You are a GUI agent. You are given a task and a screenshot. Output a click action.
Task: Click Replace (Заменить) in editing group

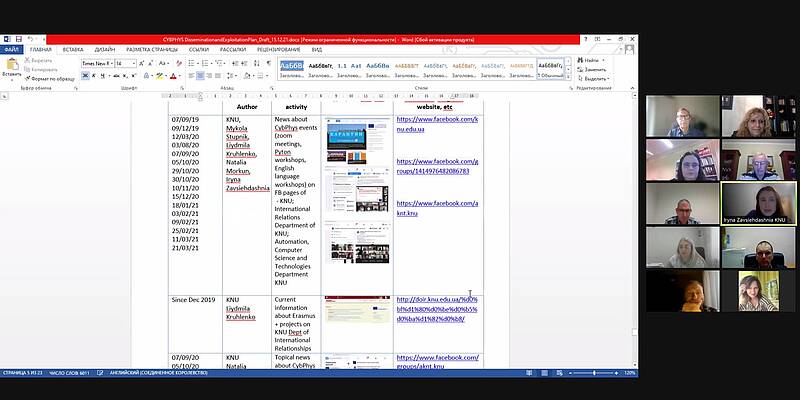coord(592,69)
